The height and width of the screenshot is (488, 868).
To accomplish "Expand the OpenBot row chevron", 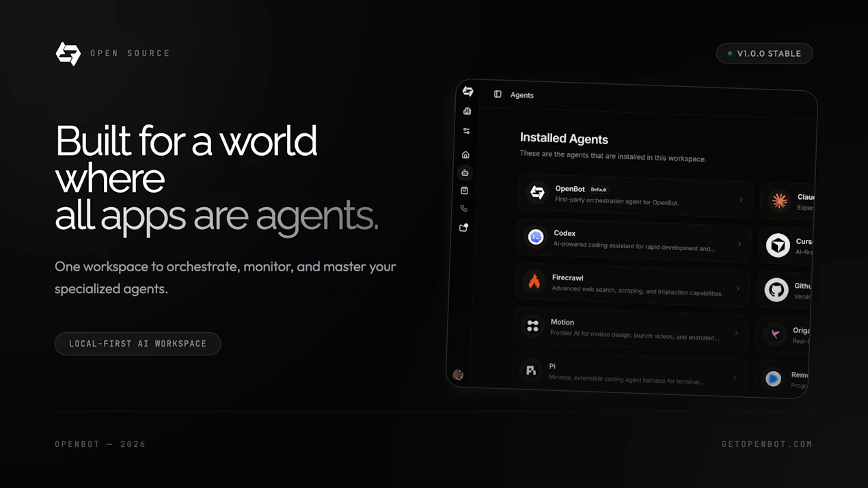I will pyautogui.click(x=741, y=200).
